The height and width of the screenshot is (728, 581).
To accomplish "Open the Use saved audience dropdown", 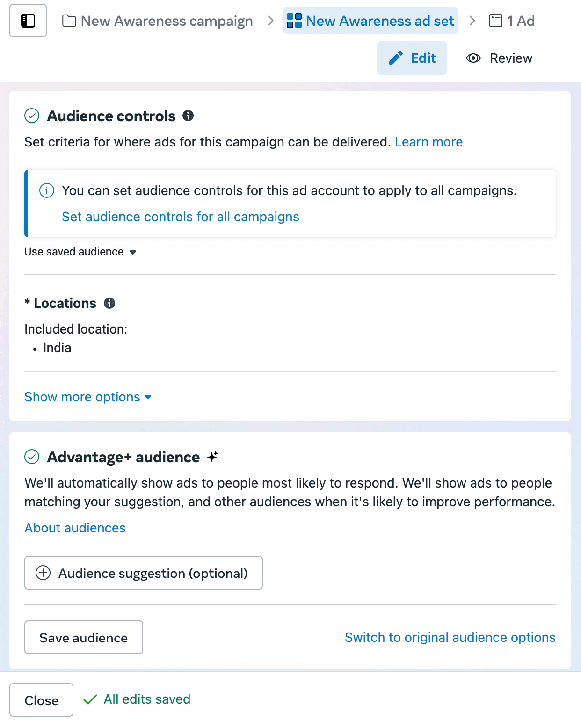I will [x=80, y=252].
